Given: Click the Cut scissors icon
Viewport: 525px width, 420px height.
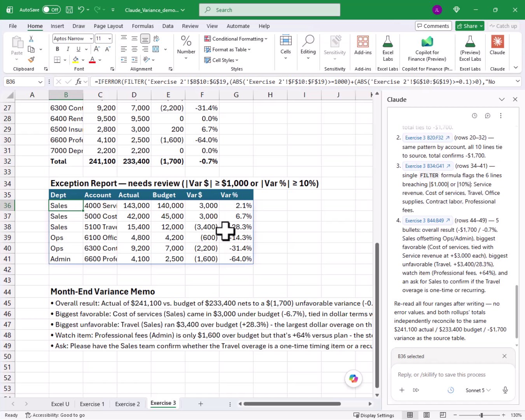Looking at the screenshot, I should pos(31,38).
